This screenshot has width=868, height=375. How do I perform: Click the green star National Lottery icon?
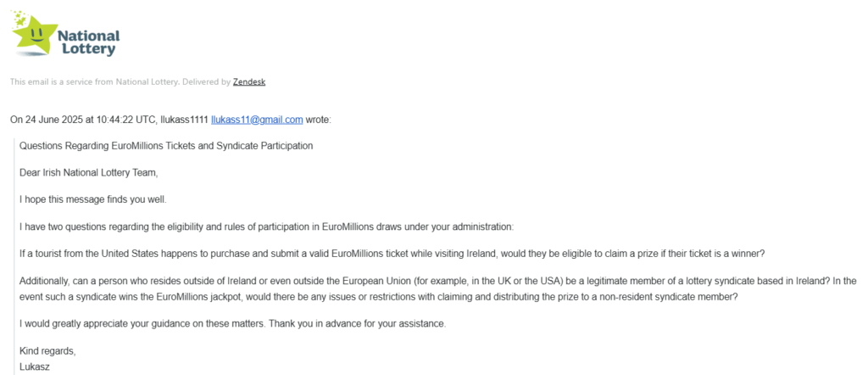(34, 33)
